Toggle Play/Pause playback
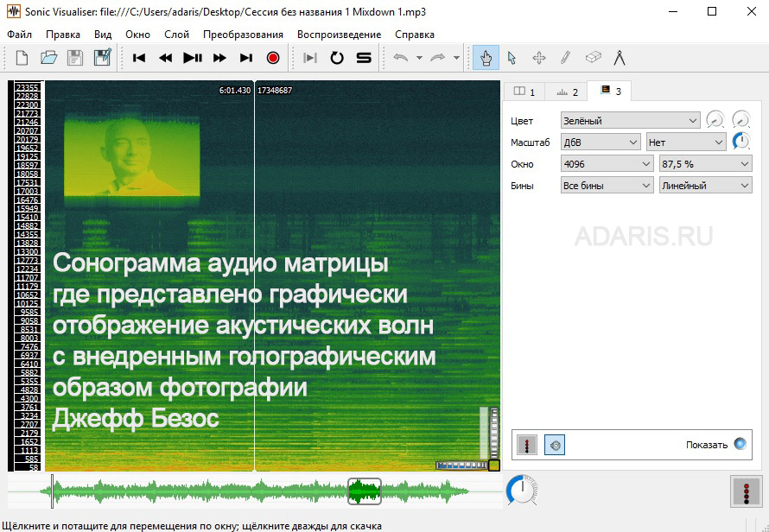 coord(192,58)
